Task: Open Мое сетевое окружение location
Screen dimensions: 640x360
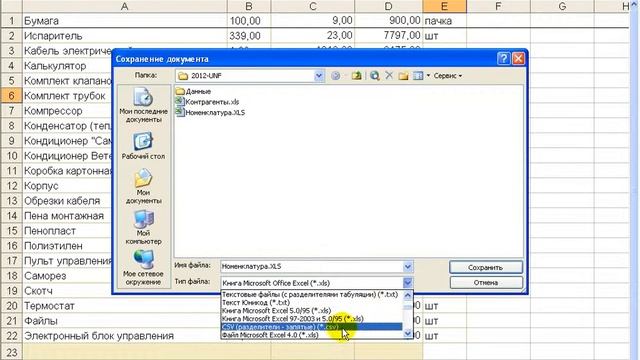Action: (x=143, y=268)
